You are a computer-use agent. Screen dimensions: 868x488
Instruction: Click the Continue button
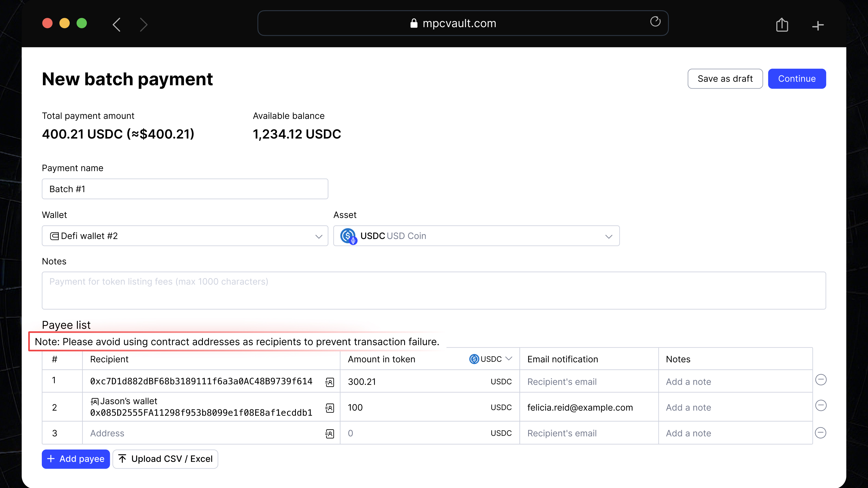tap(797, 79)
